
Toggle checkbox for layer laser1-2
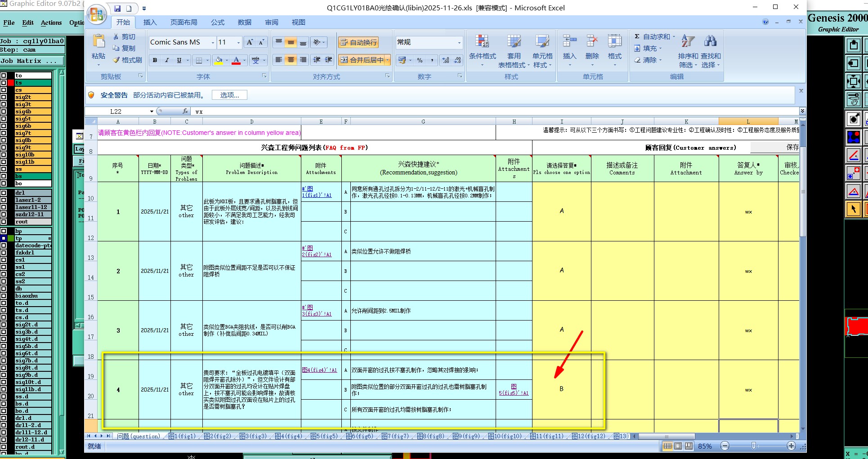click(x=4, y=200)
